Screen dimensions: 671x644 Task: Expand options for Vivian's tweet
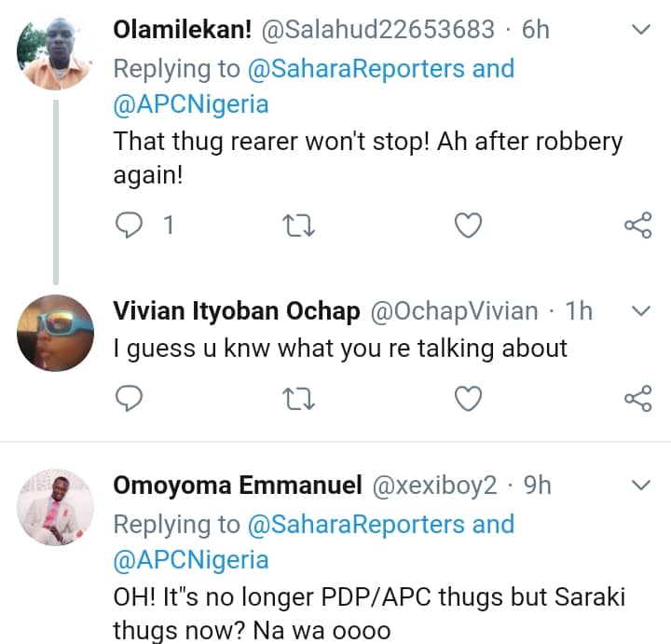pyautogui.click(x=641, y=310)
